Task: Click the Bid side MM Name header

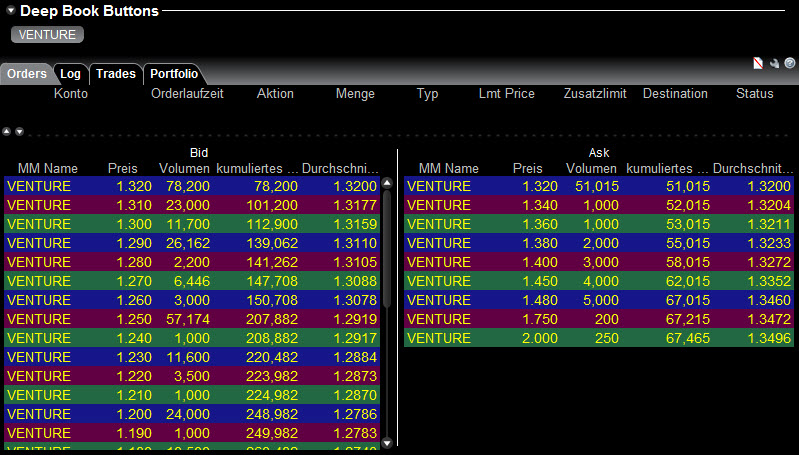Action: pos(48,169)
